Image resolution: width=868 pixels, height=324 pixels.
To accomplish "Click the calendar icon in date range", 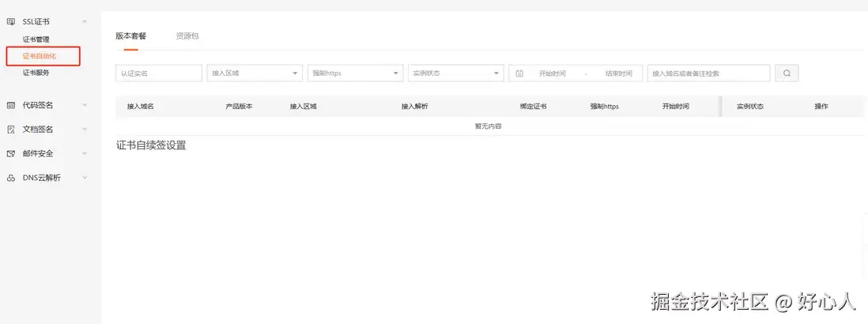I will [519, 73].
